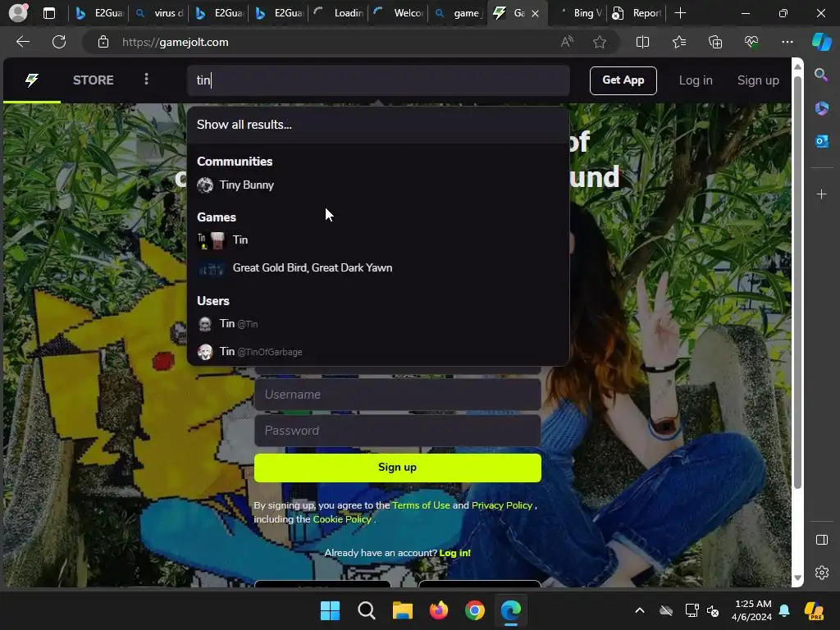Open the Microsoft 365 sidebar icon

[821, 108]
